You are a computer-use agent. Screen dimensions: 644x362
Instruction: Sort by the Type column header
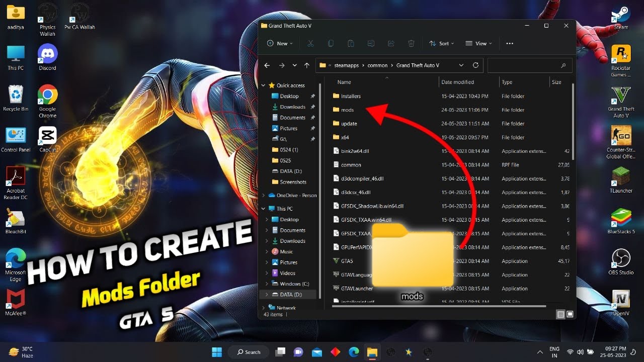(507, 82)
